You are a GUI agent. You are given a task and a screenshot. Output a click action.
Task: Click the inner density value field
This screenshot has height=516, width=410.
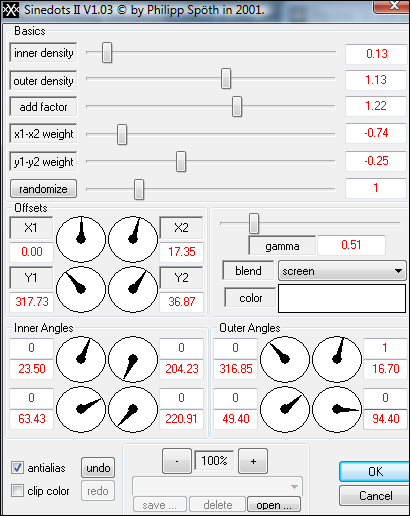click(x=377, y=54)
